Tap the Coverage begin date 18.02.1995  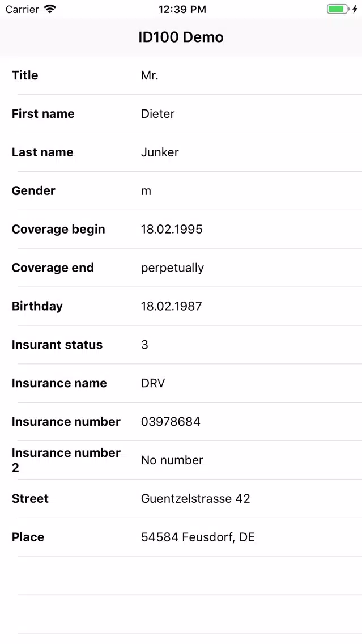pyautogui.click(x=172, y=229)
